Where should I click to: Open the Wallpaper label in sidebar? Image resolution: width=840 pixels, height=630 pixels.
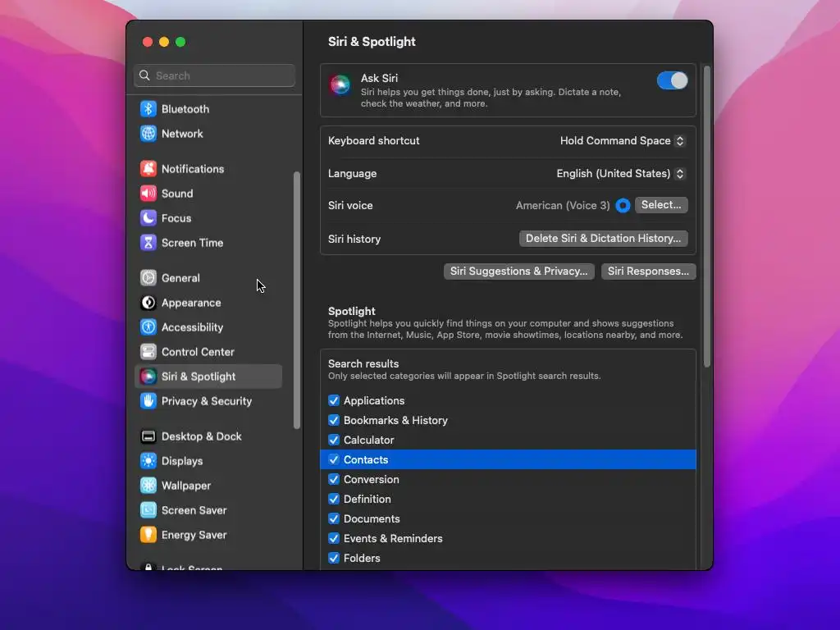[x=186, y=486]
